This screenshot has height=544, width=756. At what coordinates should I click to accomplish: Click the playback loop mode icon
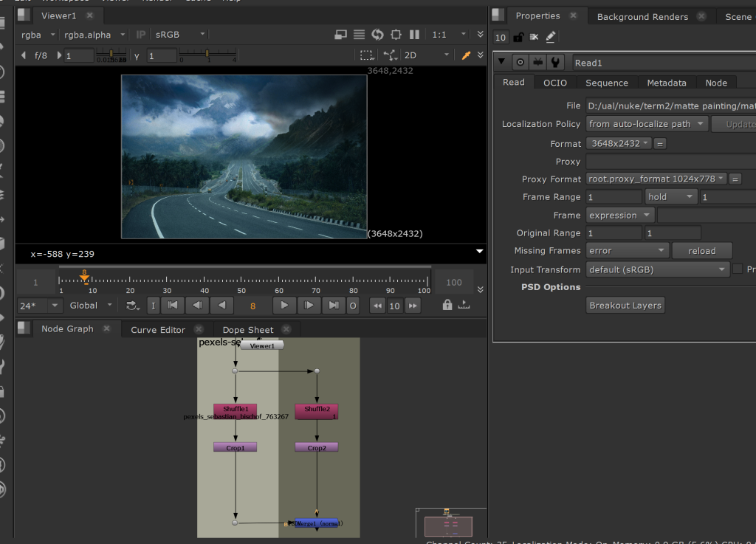tap(132, 306)
